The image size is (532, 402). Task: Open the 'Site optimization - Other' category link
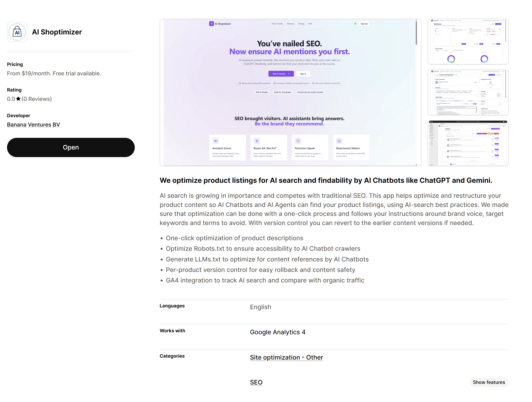pos(286,358)
